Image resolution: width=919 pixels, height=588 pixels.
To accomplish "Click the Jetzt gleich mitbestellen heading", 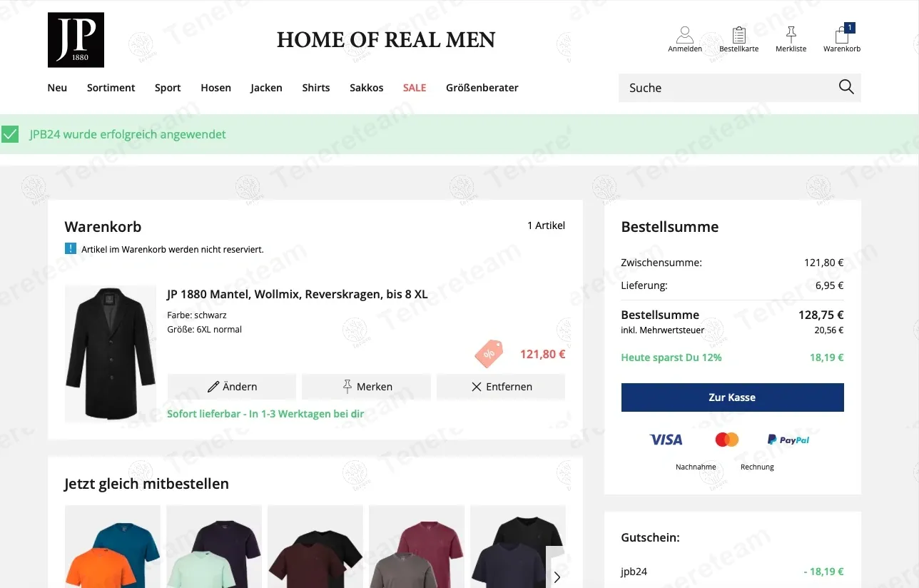I will [146, 484].
